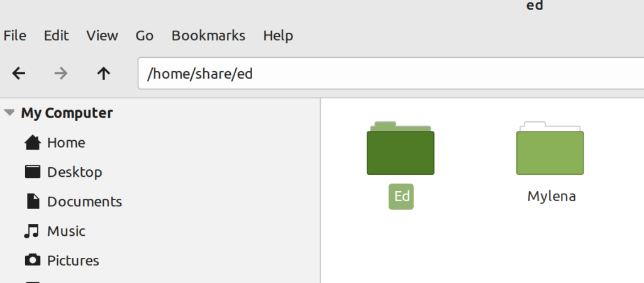Open the View menu
The height and width of the screenshot is (283, 644).
103,36
